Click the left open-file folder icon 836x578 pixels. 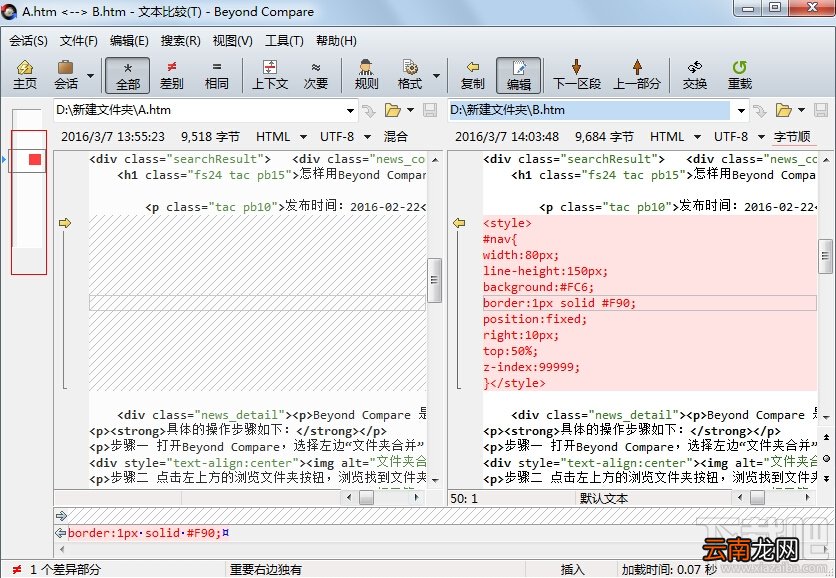click(393, 110)
